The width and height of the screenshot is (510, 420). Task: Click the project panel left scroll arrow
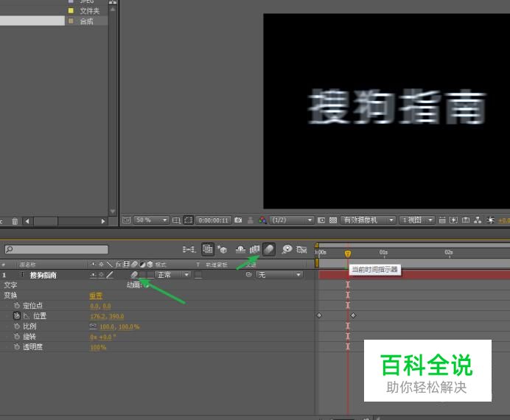click(27, 221)
